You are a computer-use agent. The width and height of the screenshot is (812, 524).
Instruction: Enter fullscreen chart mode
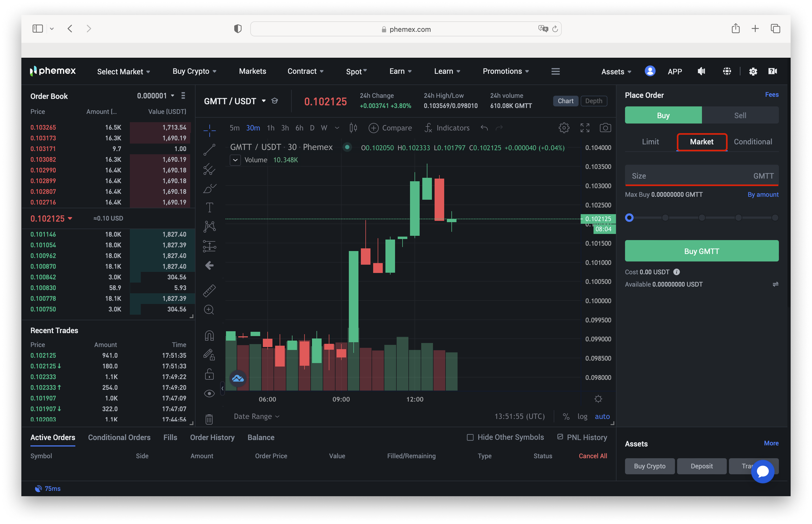click(x=585, y=128)
